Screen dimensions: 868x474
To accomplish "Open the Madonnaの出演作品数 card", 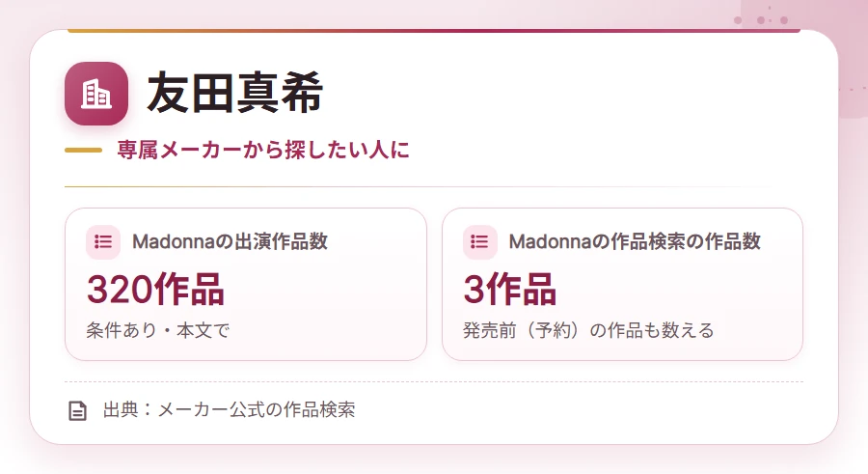I will point(246,285).
